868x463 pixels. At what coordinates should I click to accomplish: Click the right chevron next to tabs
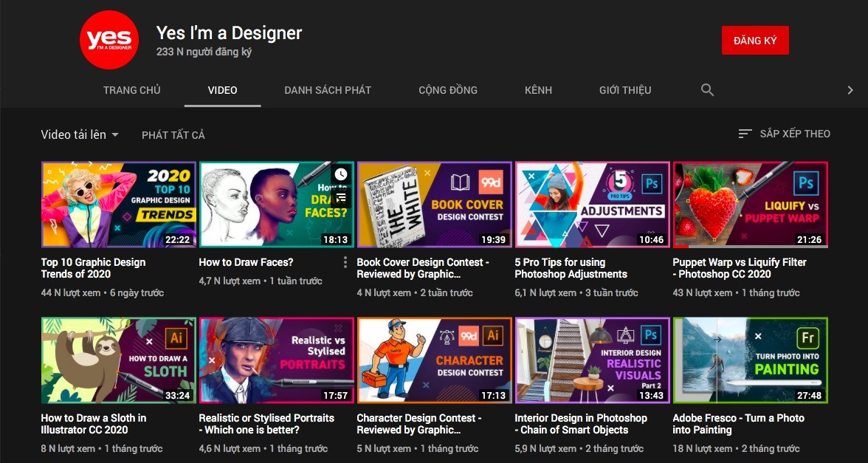850,90
